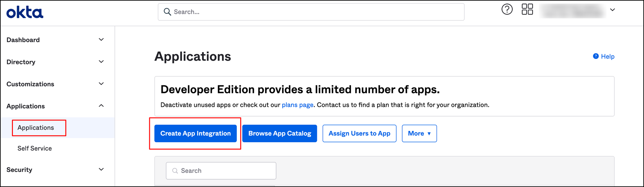Expand the account menu chevron

[612, 10]
